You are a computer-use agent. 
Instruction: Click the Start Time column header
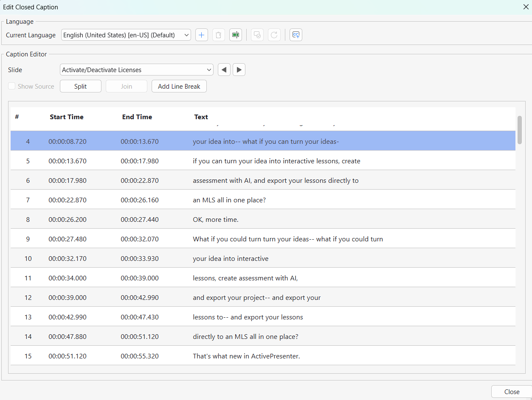(67, 117)
